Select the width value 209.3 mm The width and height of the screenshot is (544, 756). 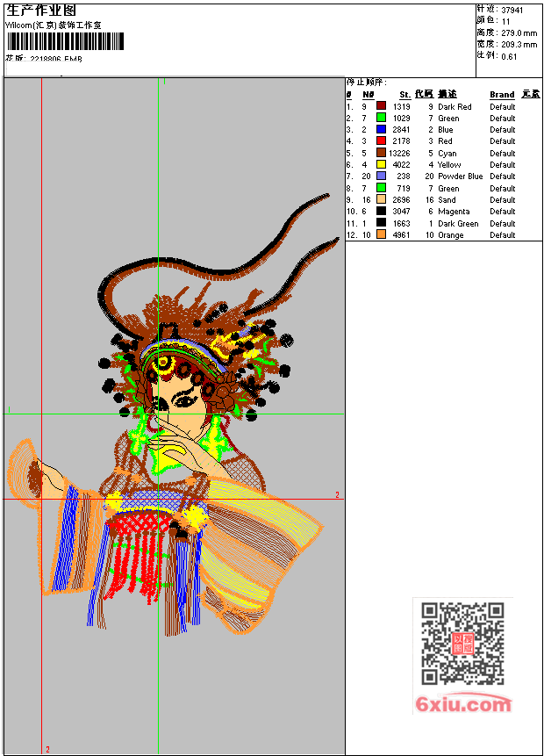coord(519,45)
